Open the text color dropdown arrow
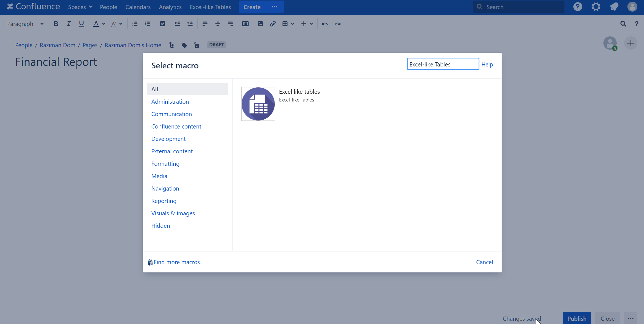 104,24
